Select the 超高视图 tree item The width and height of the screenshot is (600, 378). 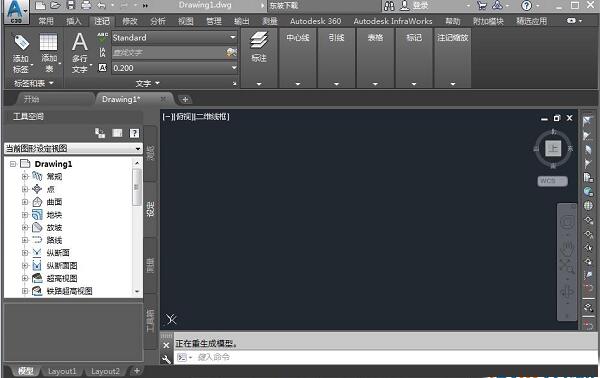coord(62,278)
